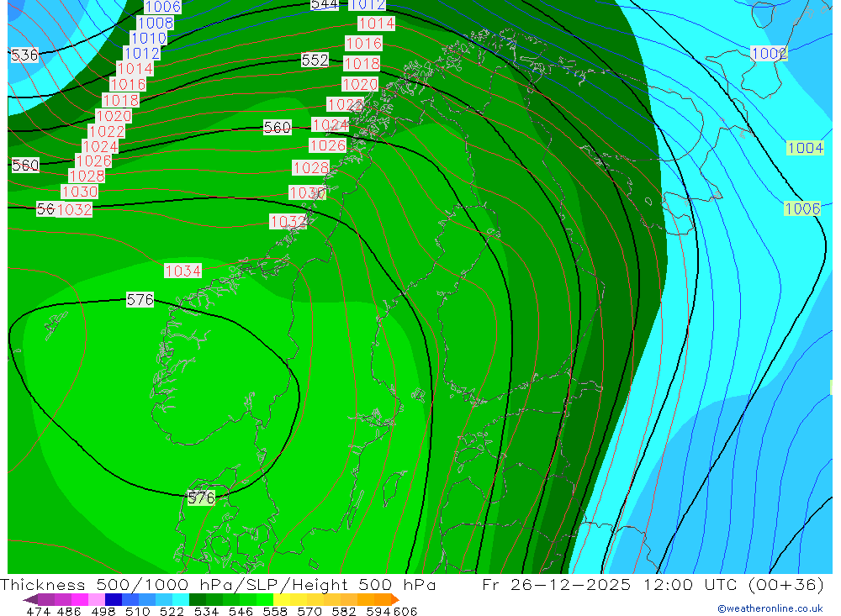Image resolution: width=841 pixels, height=616 pixels.
Task: Click the '558' legend value
Action: (275, 611)
